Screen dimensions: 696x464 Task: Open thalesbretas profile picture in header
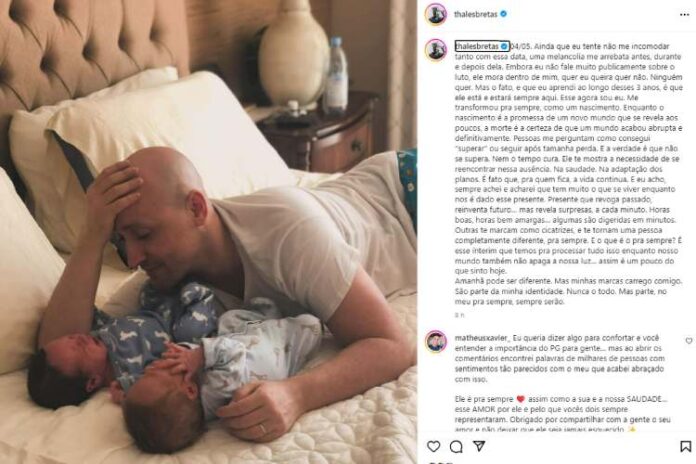[435, 14]
